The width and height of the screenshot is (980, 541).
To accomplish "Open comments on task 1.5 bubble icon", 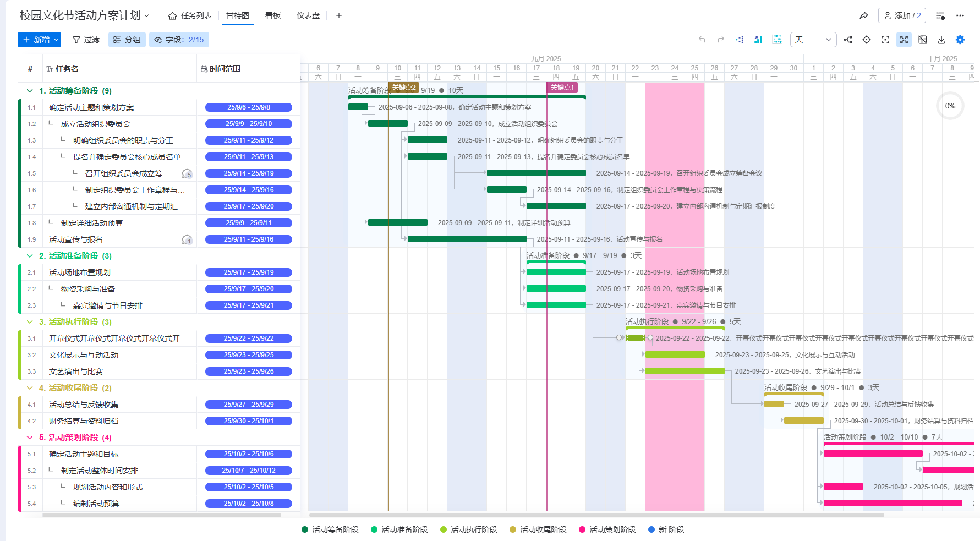I will [x=187, y=173].
